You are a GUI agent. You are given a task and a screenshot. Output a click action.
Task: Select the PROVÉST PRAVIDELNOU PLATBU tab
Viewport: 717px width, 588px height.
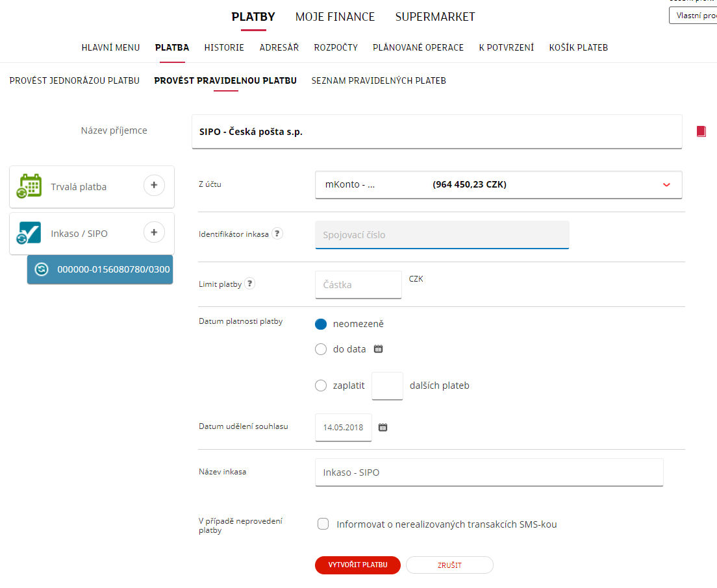(225, 81)
